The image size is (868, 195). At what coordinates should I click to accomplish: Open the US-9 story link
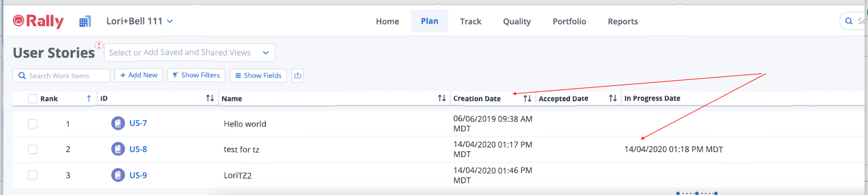tap(138, 175)
